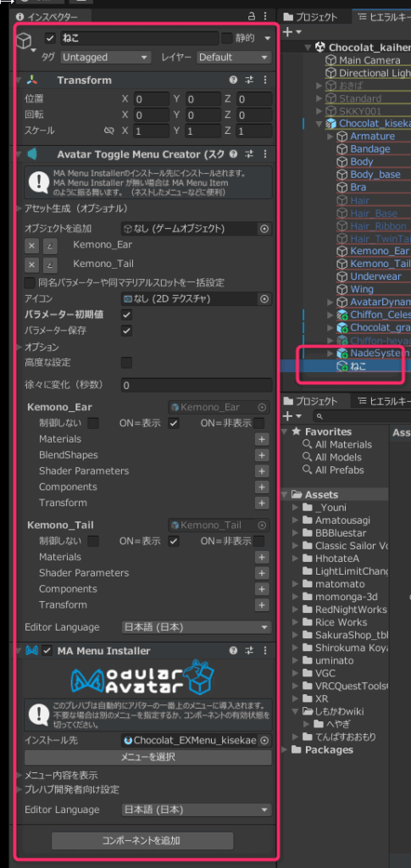Screen dimensions: 411x868
Task: Open object picker for インストール先 field
Action: click(x=264, y=740)
